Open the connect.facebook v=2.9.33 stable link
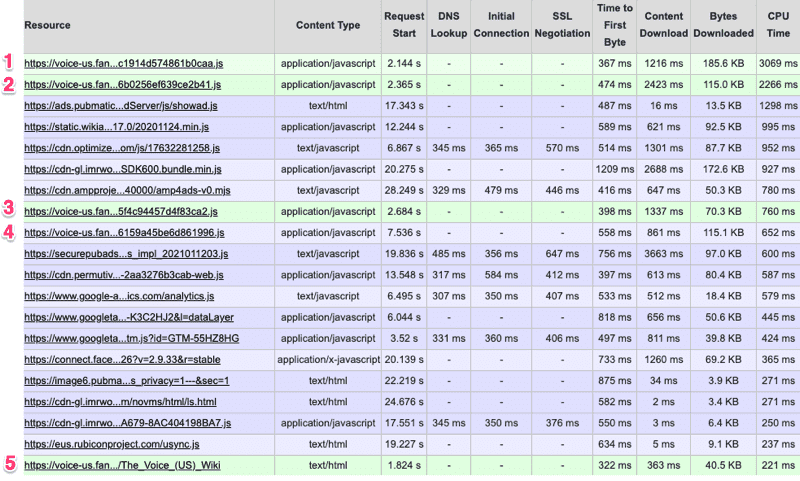 coord(122,360)
